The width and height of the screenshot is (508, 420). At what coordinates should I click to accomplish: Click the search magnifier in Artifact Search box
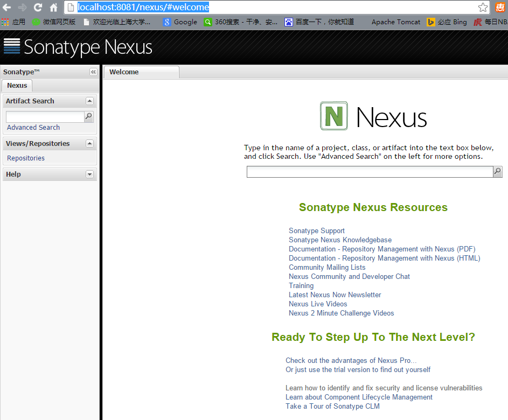coord(88,116)
